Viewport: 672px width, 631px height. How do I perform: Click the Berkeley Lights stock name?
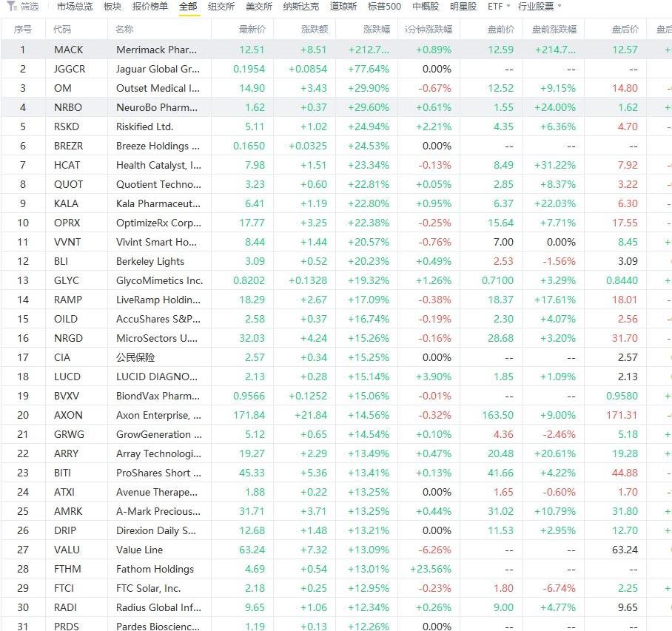[x=150, y=261]
